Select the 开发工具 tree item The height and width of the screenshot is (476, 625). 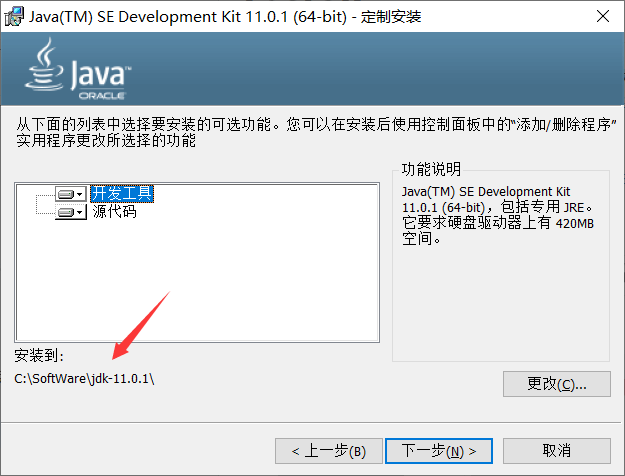122,194
